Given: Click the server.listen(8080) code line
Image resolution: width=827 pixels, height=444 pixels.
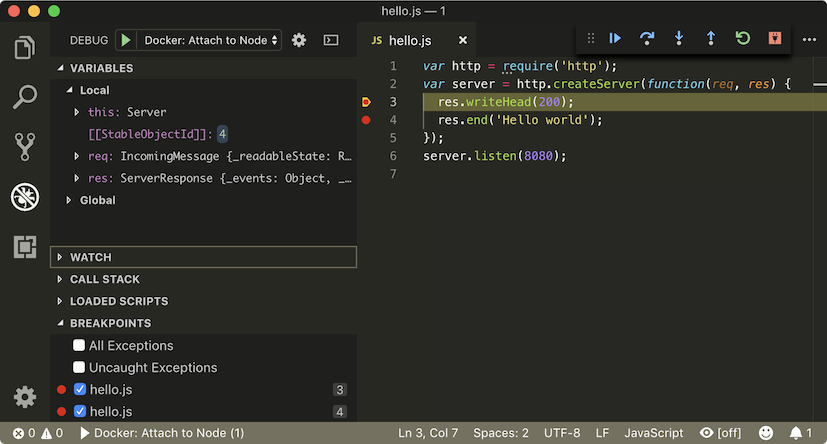Looking at the screenshot, I should pos(495,156).
